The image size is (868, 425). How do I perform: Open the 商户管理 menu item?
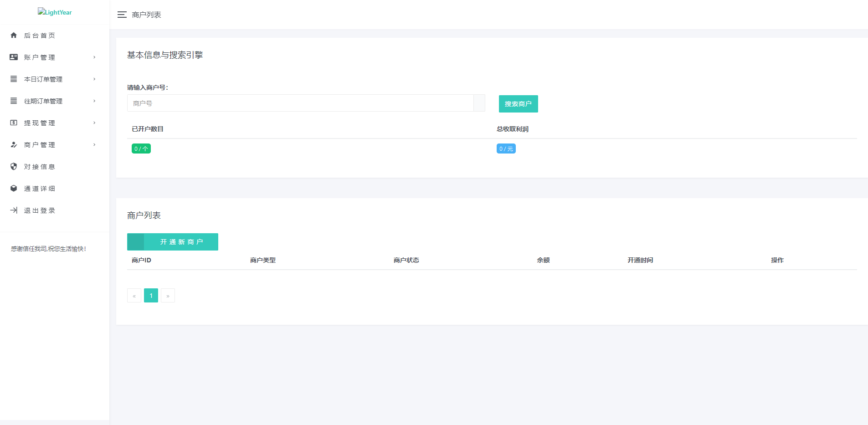coord(40,145)
